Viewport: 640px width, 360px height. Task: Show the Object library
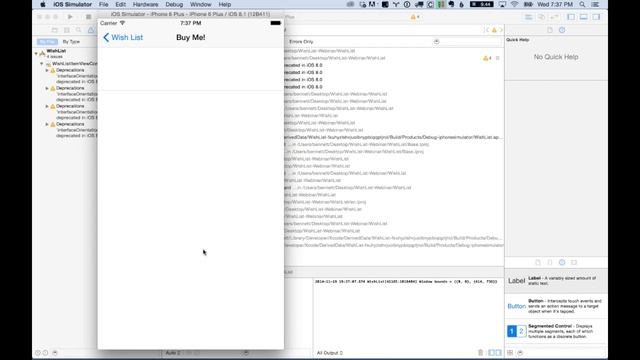(x=562, y=262)
